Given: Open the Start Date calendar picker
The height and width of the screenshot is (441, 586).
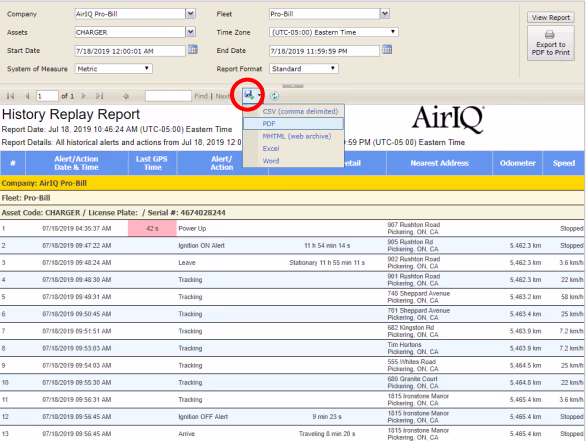Looking at the screenshot, I should [192, 49].
